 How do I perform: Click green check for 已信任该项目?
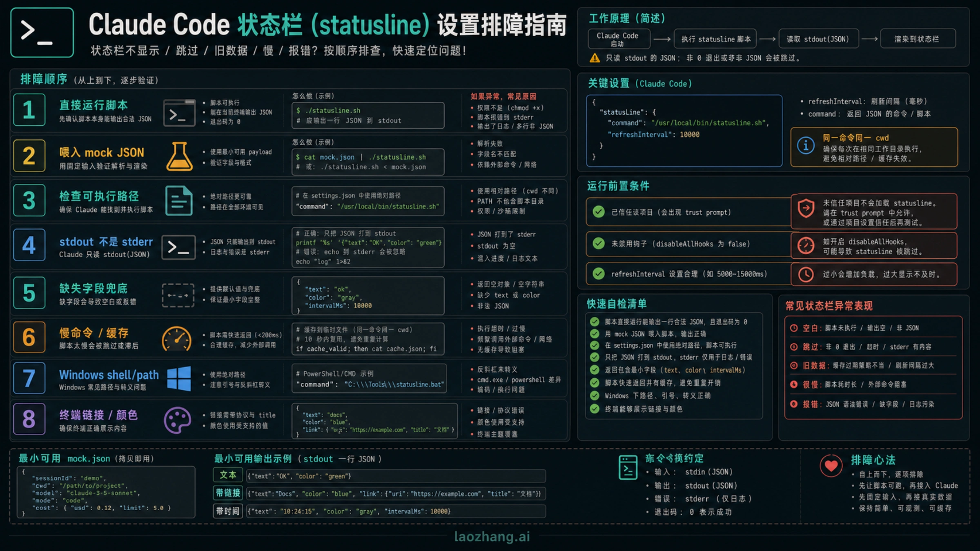(599, 212)
